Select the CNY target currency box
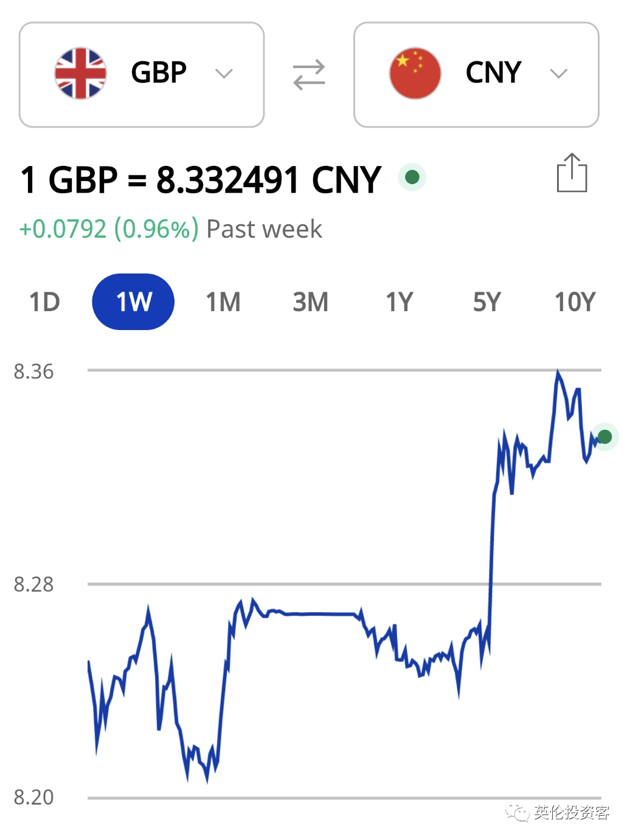The height and width of the screenshot is (840, 630). [x=477, y=75]
